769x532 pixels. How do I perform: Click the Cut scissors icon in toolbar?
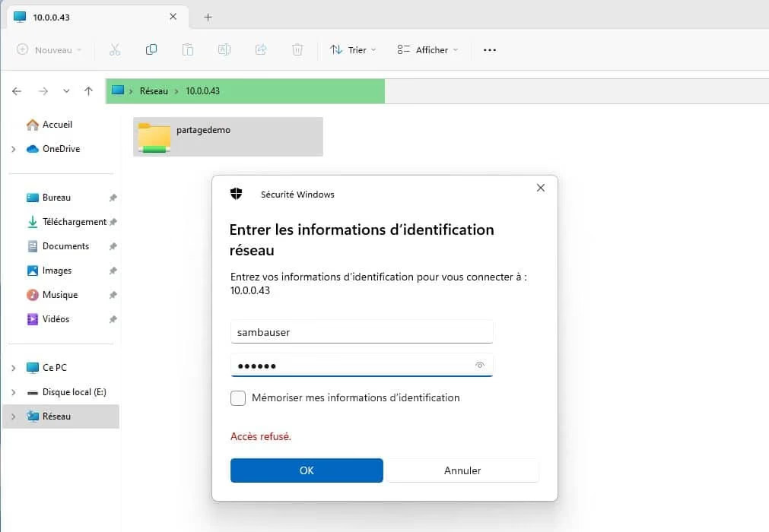(x=115, y=50)
